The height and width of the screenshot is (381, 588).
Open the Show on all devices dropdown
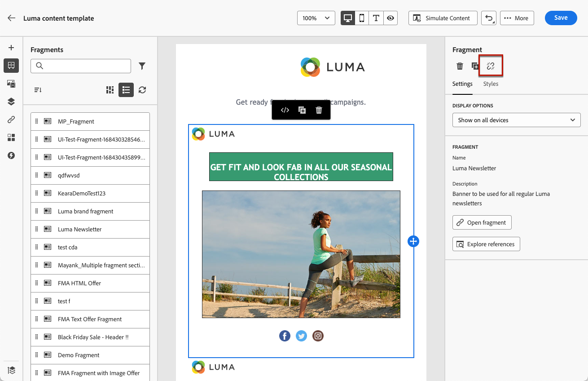pyautogui.click(x=517, y=120)
